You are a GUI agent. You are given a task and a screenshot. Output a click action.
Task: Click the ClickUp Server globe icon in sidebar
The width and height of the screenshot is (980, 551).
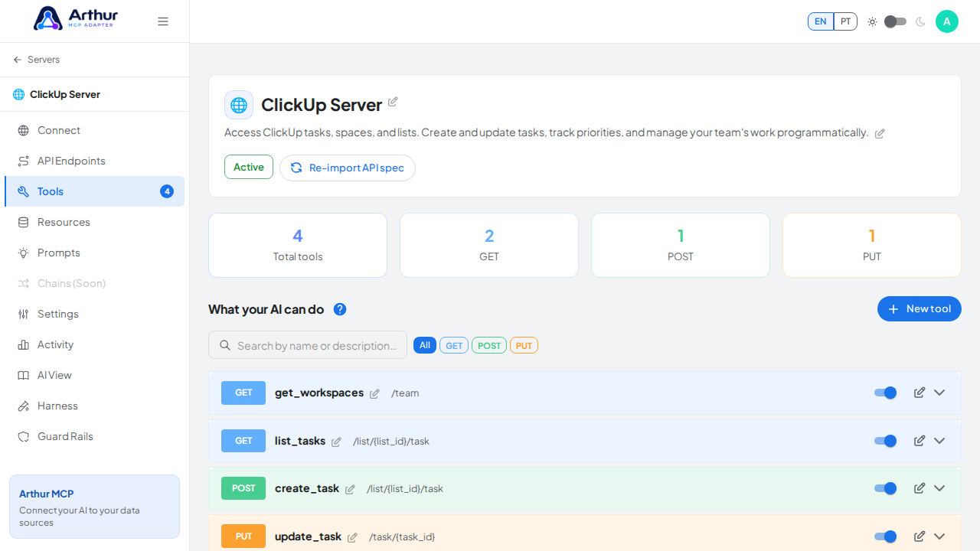[x=18, y=94]
